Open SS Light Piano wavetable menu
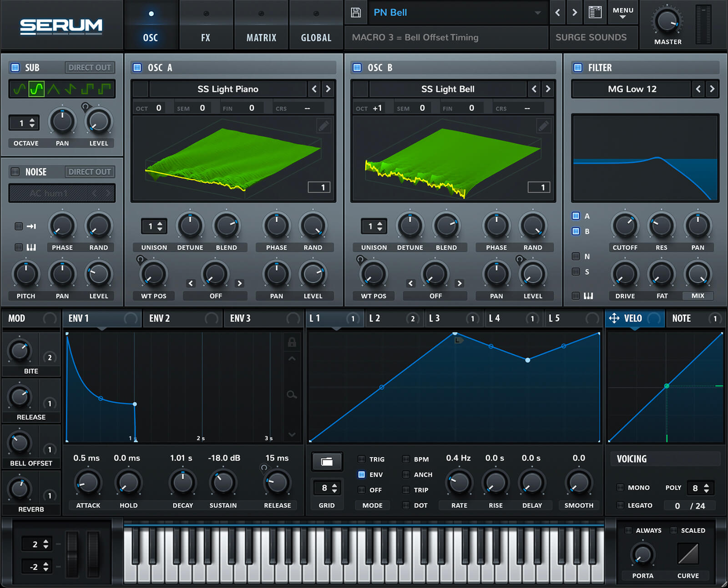This screenshot has height=588, width=728. [x=228, y=89]
